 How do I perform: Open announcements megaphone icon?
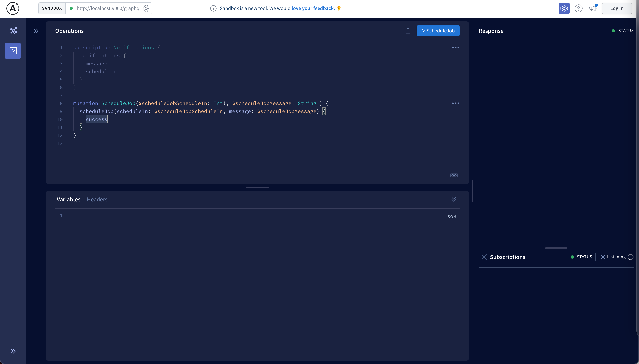593,9
